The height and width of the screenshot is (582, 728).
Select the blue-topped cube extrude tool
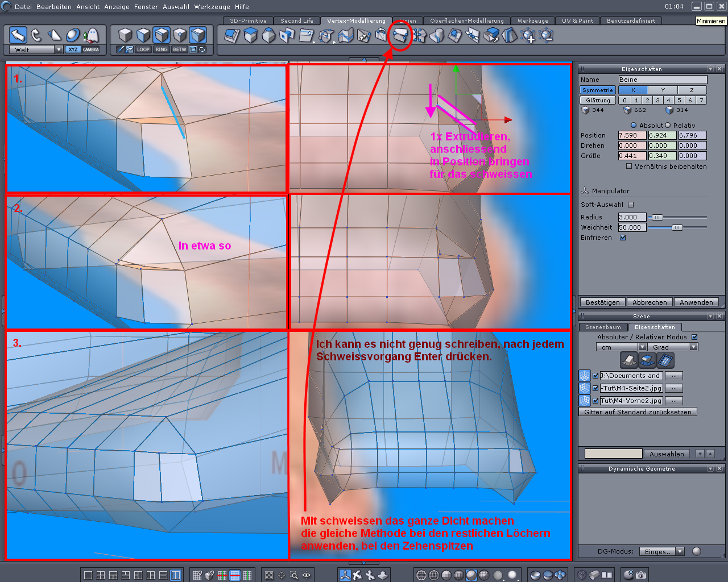(250, 36)
